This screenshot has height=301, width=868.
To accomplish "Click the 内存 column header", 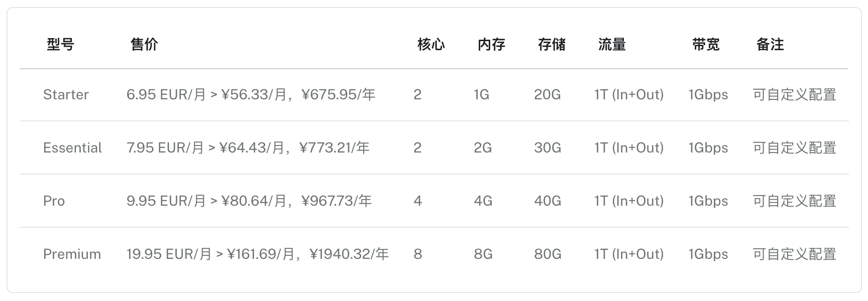I will (491, 45).
